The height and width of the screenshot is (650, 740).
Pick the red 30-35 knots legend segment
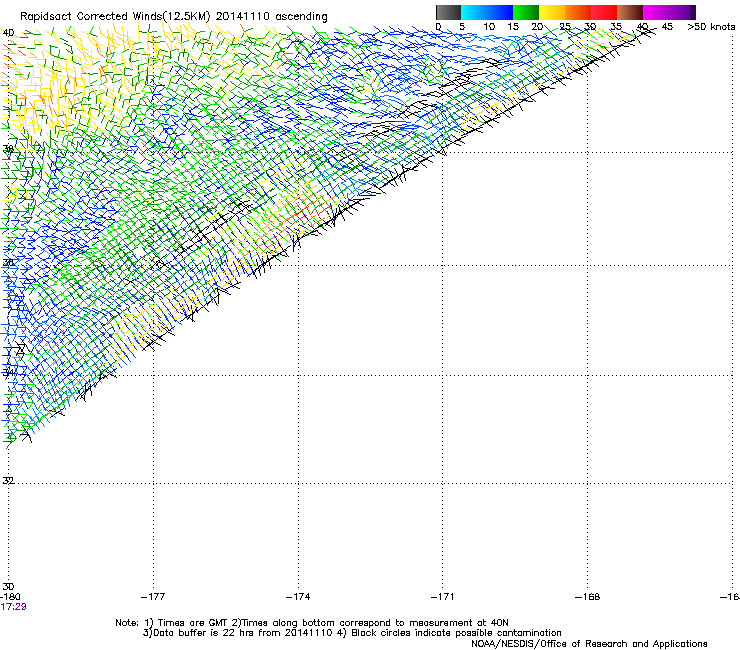[604, 12]
